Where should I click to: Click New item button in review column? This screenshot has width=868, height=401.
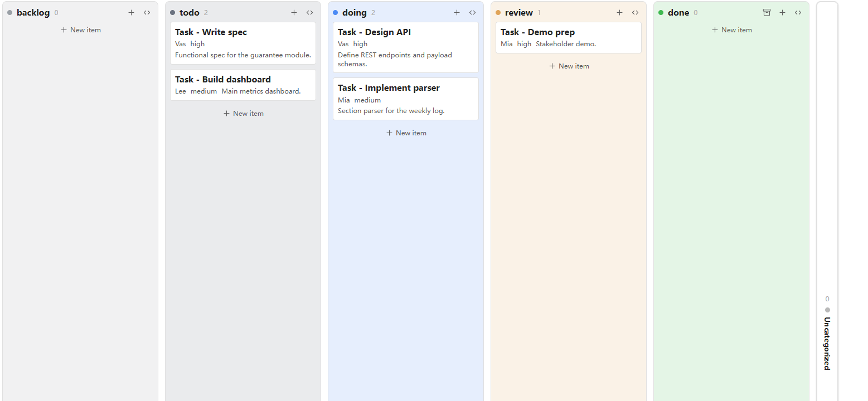(569, 66)
